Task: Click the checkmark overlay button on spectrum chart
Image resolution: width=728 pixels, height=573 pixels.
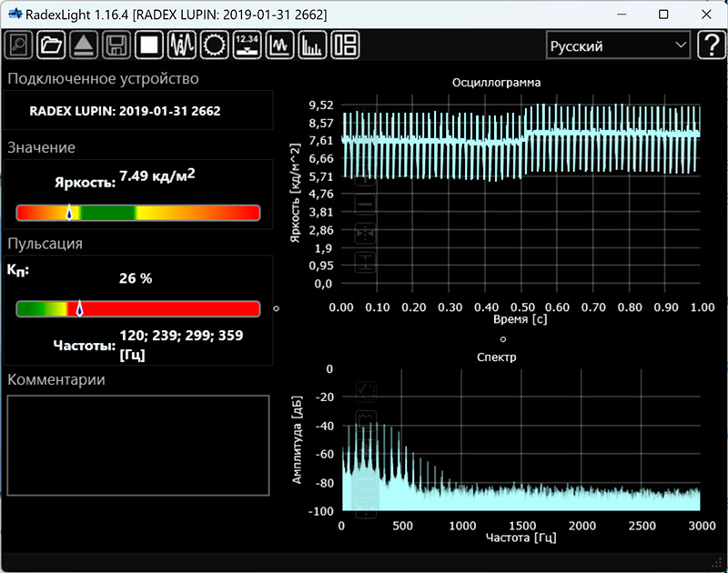Action: click(367, 391)
